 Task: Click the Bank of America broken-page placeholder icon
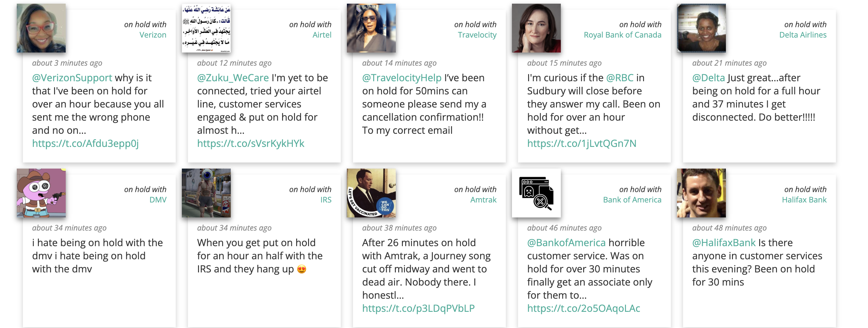click(x=536, y=194)
